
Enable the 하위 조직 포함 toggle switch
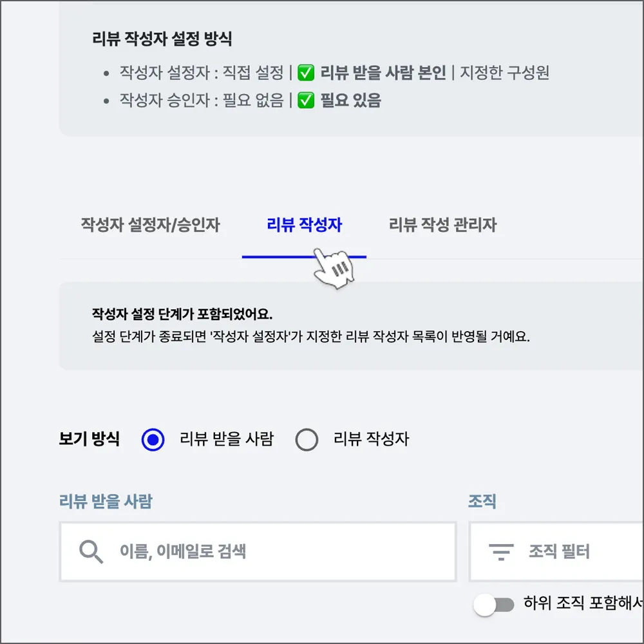coord(494,604)
